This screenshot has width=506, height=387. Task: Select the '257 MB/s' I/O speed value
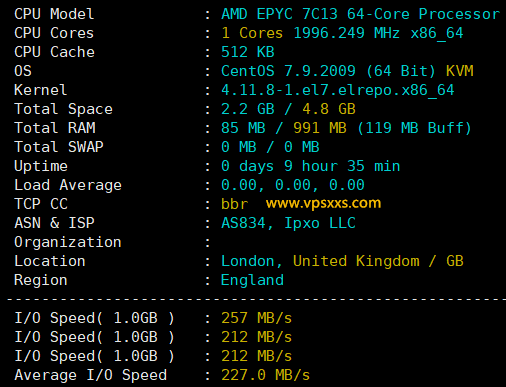[257, 318]
